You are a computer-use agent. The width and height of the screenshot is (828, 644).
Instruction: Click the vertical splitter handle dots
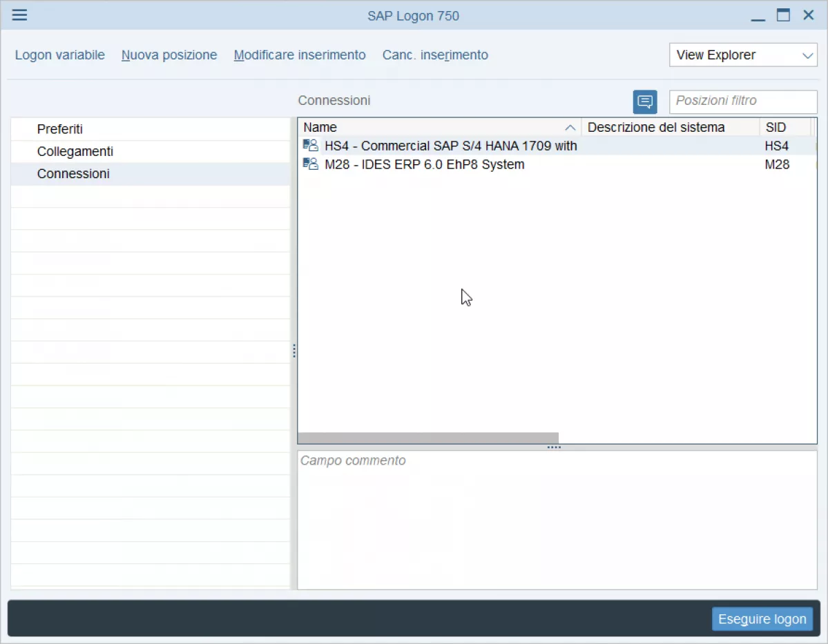(294, 351)
